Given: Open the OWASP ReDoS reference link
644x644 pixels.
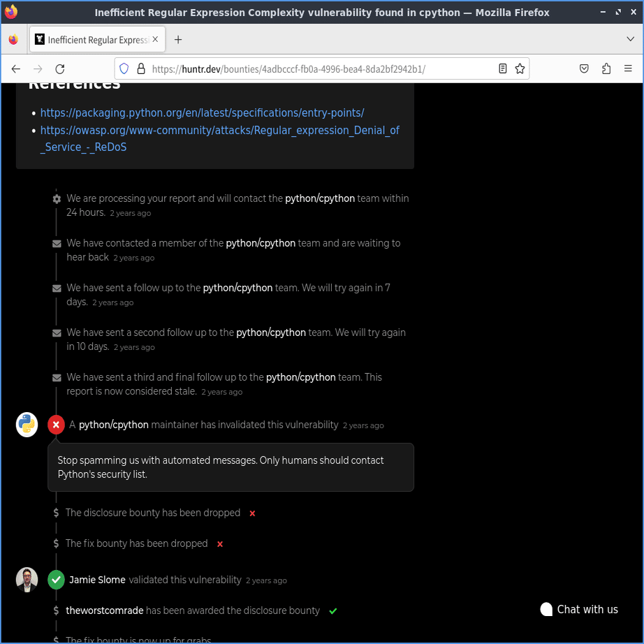Looking at the screenshot, I should [x=220, y=138].
